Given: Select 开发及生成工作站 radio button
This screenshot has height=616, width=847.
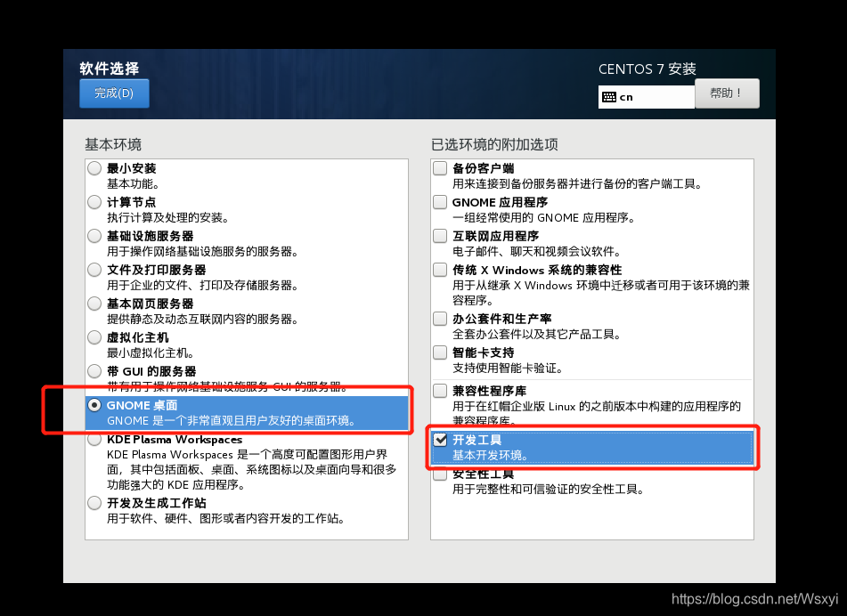Looking at the screenshot, I should pyautogui.click(x=94, y=503).
